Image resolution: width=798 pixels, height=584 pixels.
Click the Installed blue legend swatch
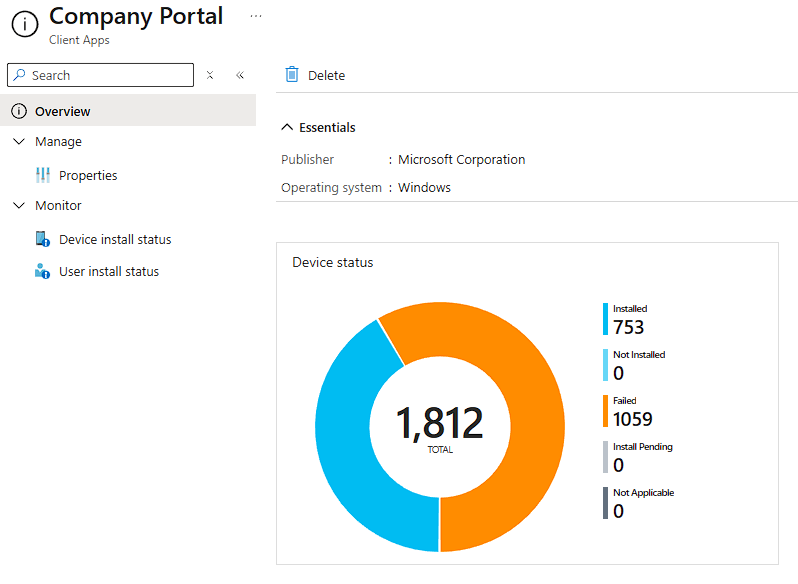pyautogui.click(x=606, y=319)
